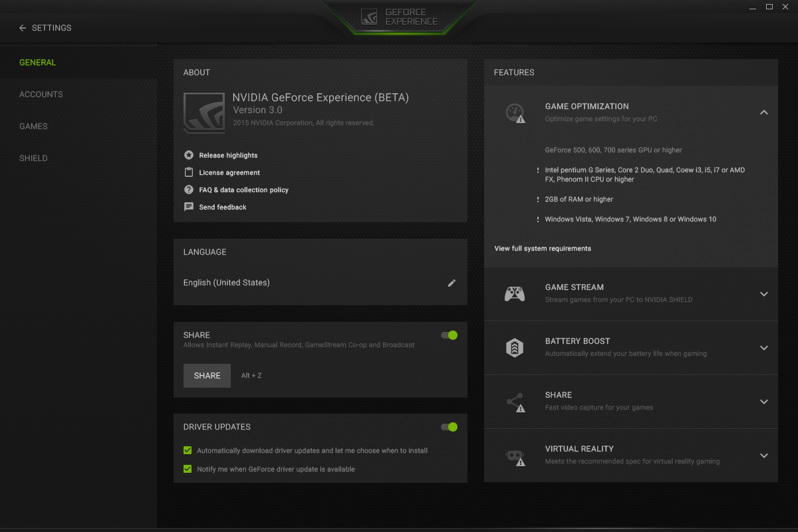Uncheck automatically download driver updates
This screenshot has height=532, width=798.
[x=188, y=450]
